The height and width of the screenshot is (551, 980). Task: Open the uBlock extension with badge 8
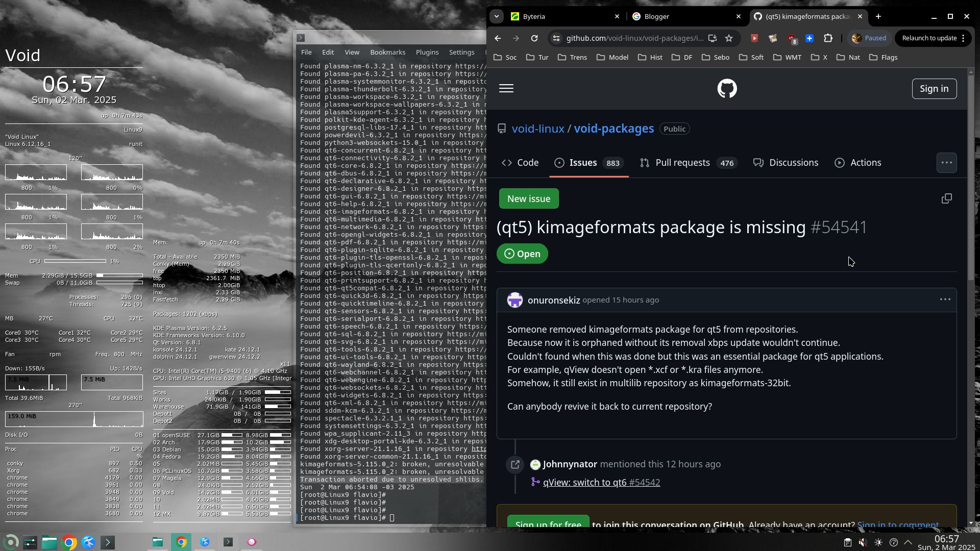[x=791, y=38]
